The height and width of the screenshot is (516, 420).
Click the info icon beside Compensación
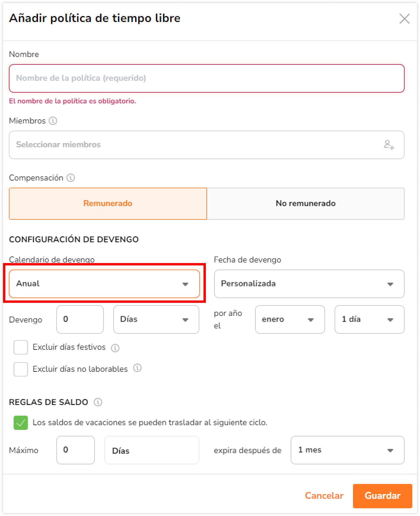pyautogui.click(x=71, y=178)
